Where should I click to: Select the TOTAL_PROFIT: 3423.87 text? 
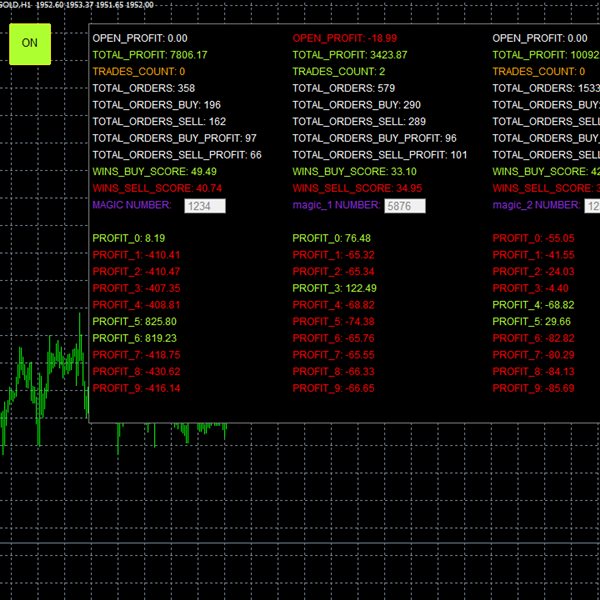(x=350, y=55)
